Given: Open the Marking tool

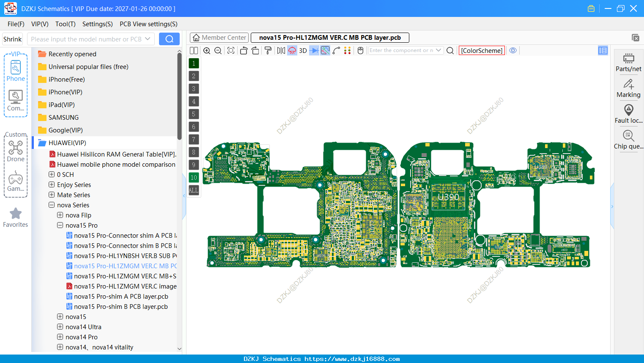Looking at the screenshot, I should click(628, 88).
